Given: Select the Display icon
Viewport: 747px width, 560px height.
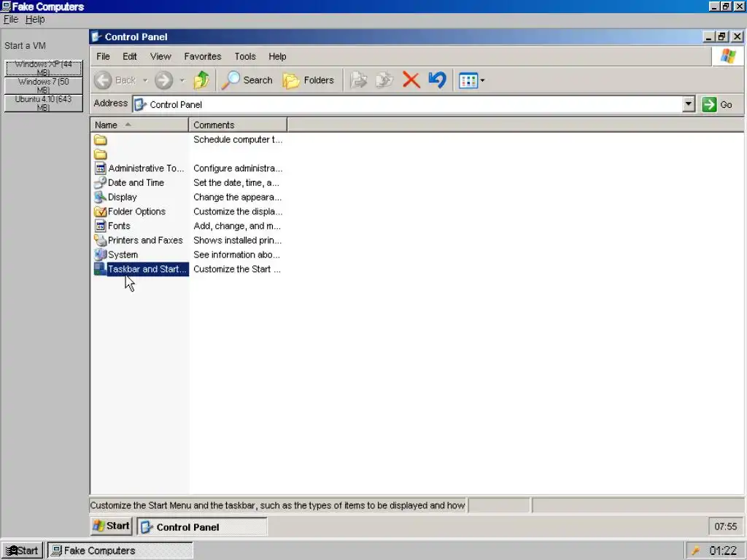Looking at the screenshot, I should pos(100,197).
